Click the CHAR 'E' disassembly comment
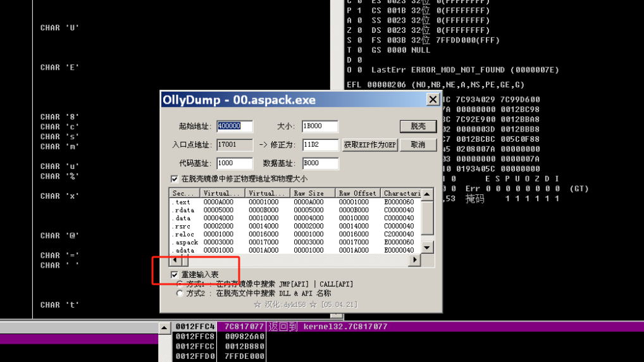This screenshot has width=644, height=362. click(x=59, y=67)
